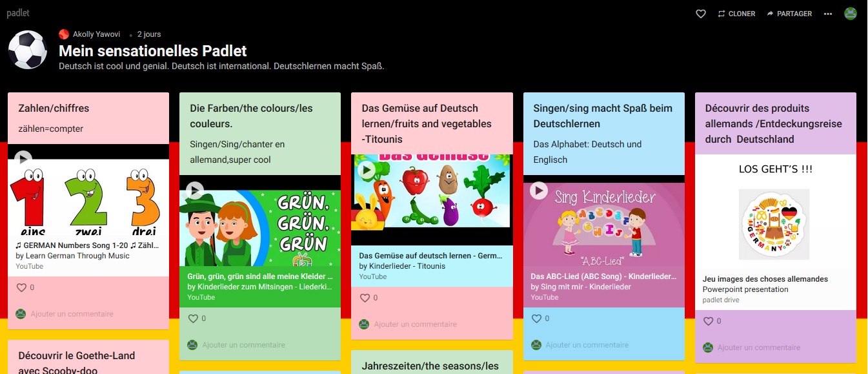Toggle like on the Die Farben post
This screenshot has height=374, width=868.
point(193,318)
